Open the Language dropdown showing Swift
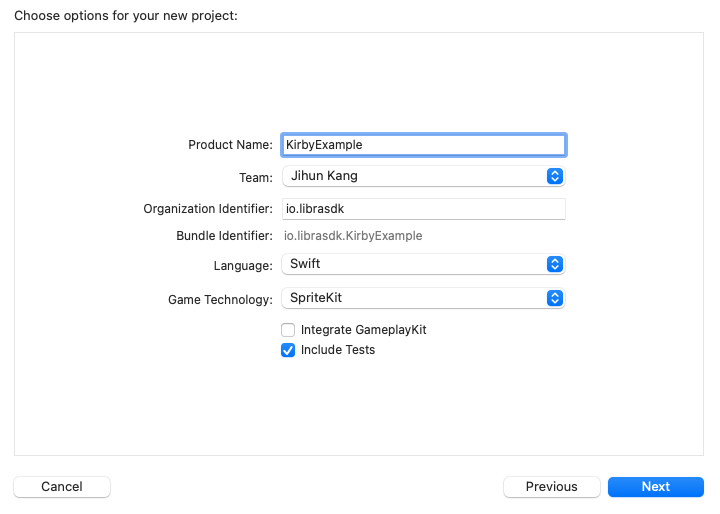 (423, 264)
